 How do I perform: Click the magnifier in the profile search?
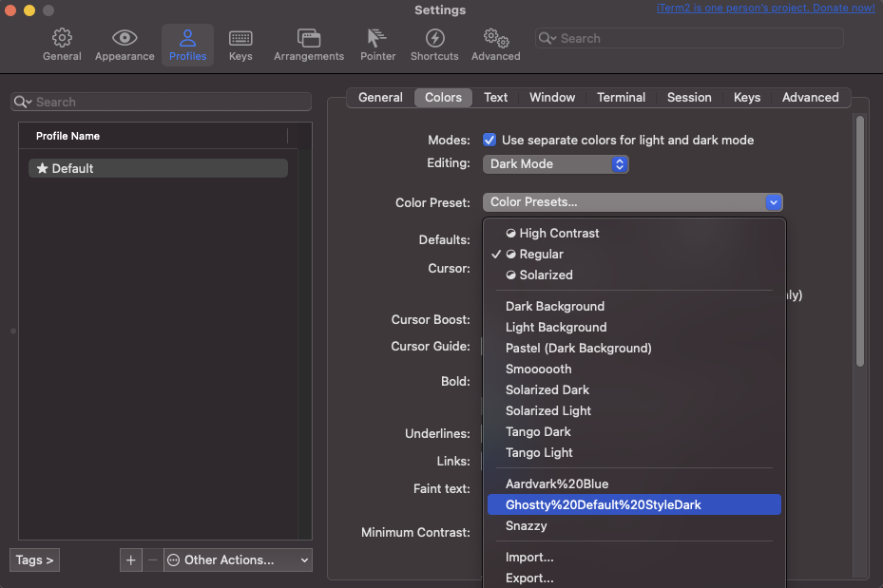click(23, 102)
